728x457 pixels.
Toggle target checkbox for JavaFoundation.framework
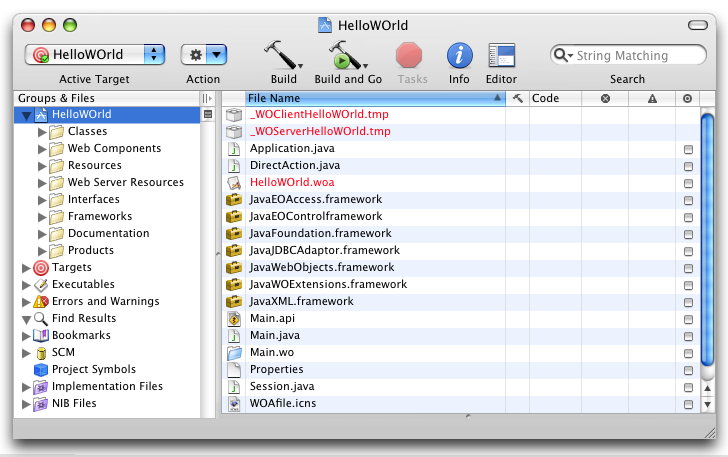[688, 235]
